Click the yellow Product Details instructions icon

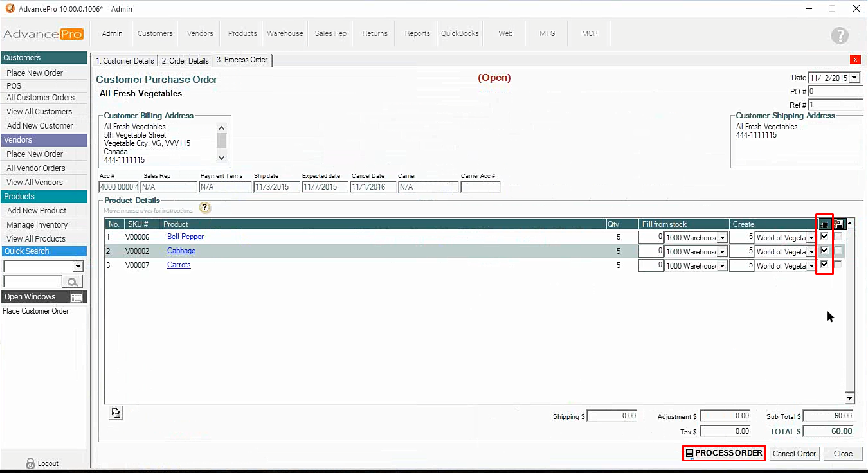point(204,208)
